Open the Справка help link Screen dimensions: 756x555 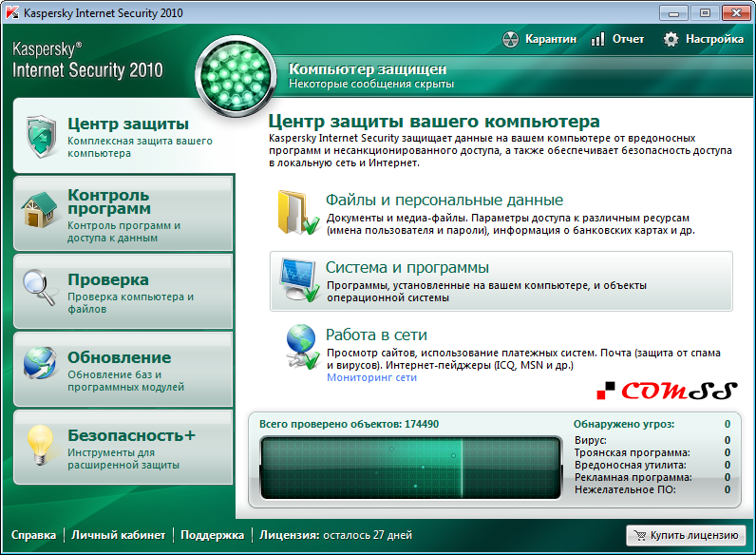point(33,535)
